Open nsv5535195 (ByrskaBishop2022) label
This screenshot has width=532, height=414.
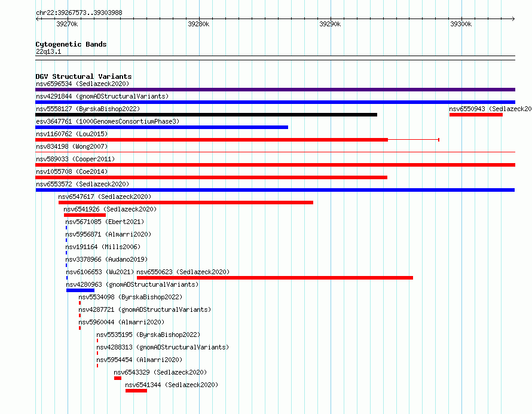(x=148, y=335)
